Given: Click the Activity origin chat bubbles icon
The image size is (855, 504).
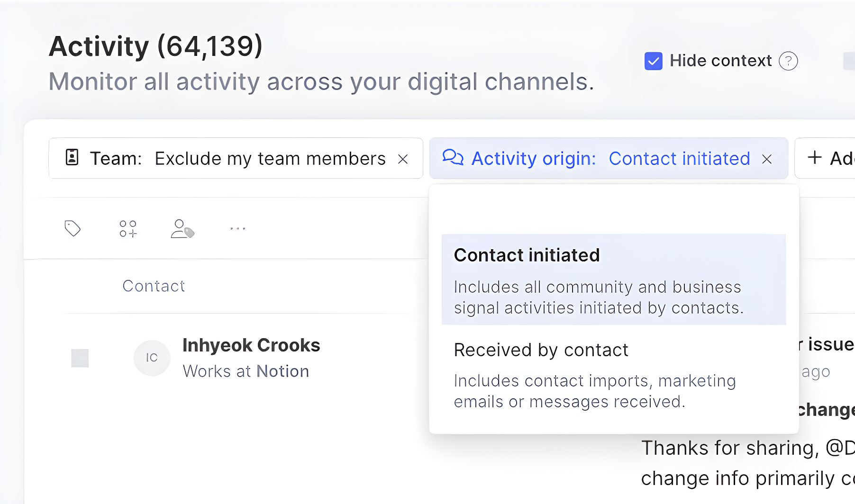Looking at the screenshot, I should click(453, 157).
